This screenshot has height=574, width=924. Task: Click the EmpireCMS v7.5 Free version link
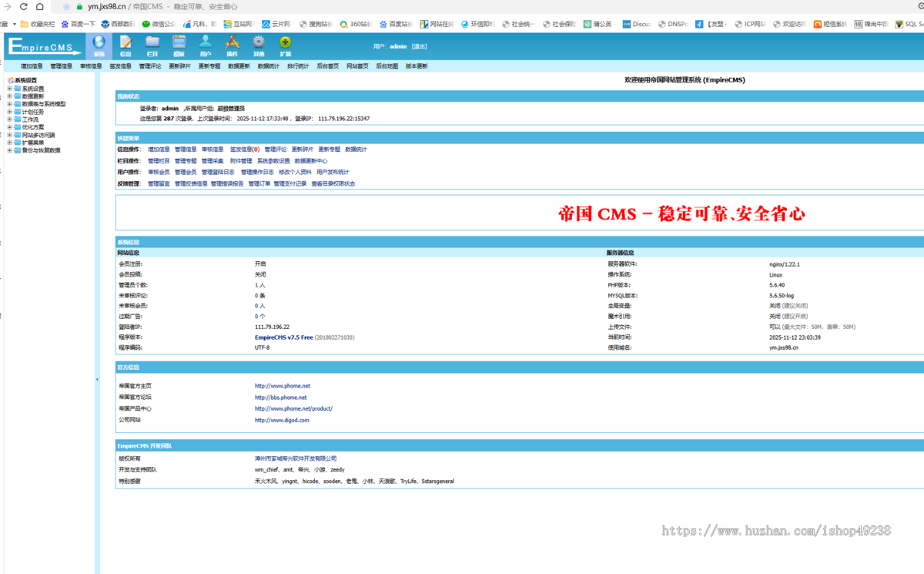click(x=283, y=337)
